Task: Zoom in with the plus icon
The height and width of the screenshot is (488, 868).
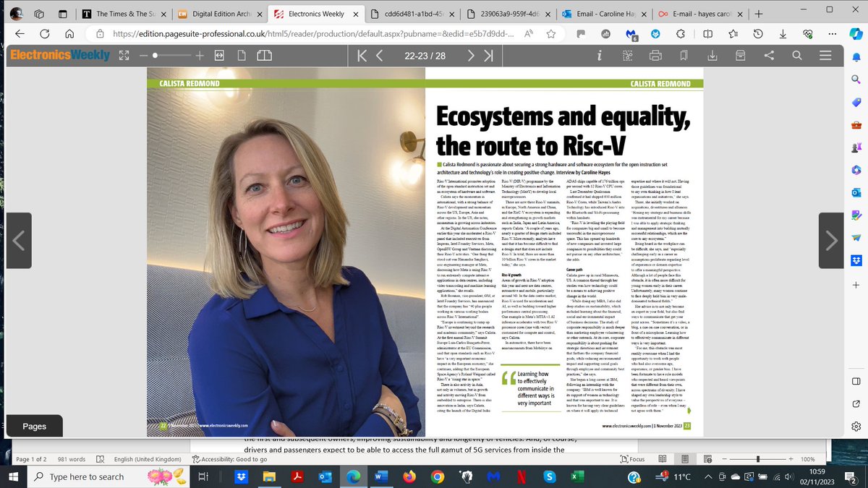Action: click(x=200, y=56)
